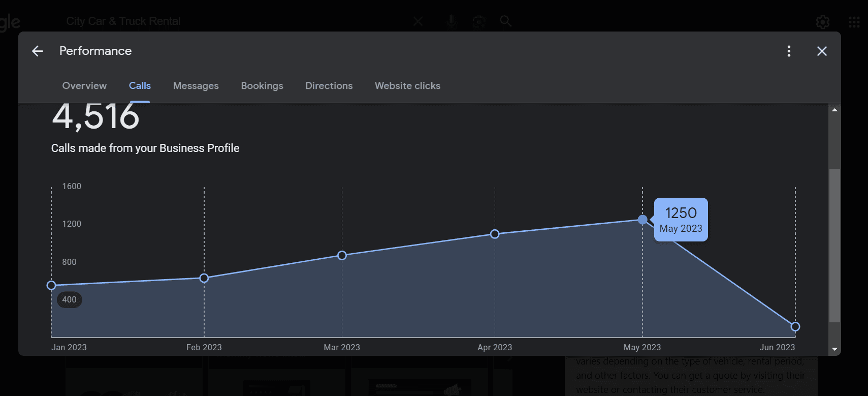Select the Mar 2023 data point
This screenshot has height=396, width=868.
click(342, 255)
